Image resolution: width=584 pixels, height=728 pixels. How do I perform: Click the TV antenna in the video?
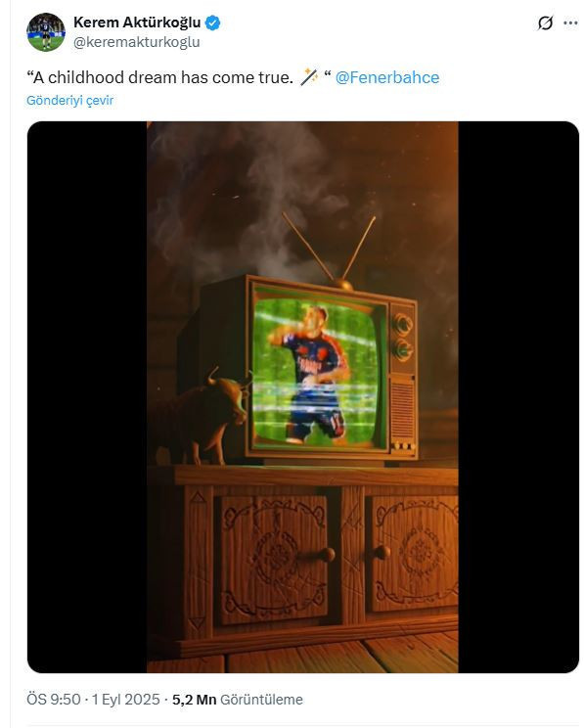click(x=330, y=249)
